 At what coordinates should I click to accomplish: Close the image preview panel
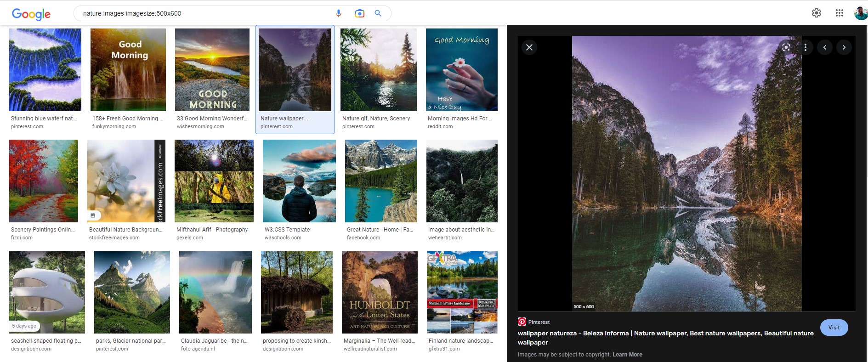(x=529, y=47)
